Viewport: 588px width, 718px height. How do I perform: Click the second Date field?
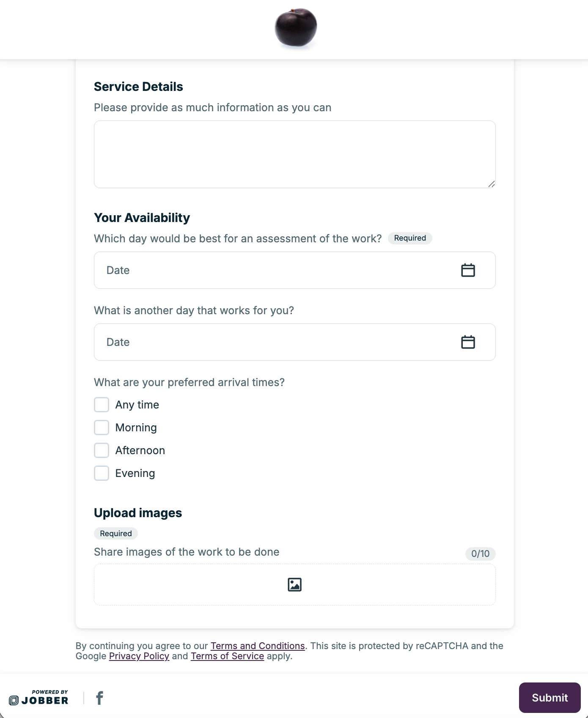click(275, 342)
